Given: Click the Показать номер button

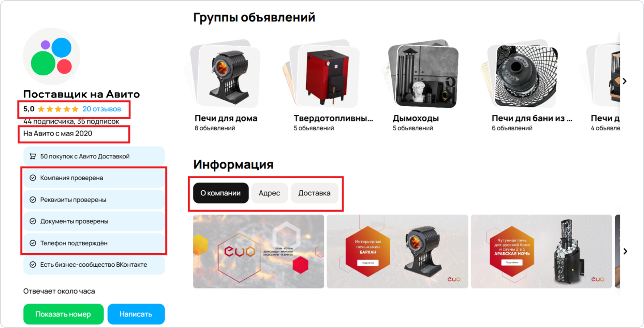Looking at the screenshot, I should coord(63,314).
